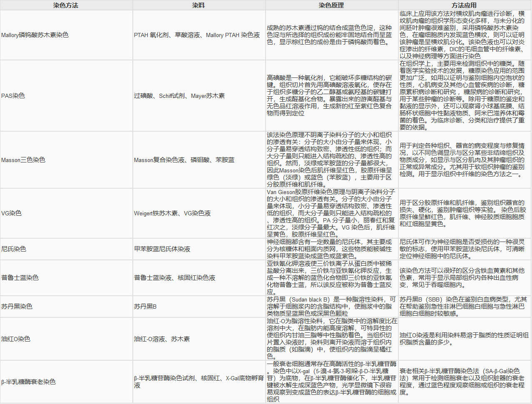
Task: Click the 苏丹黑染色 method cell
Action: click(17, 307)
